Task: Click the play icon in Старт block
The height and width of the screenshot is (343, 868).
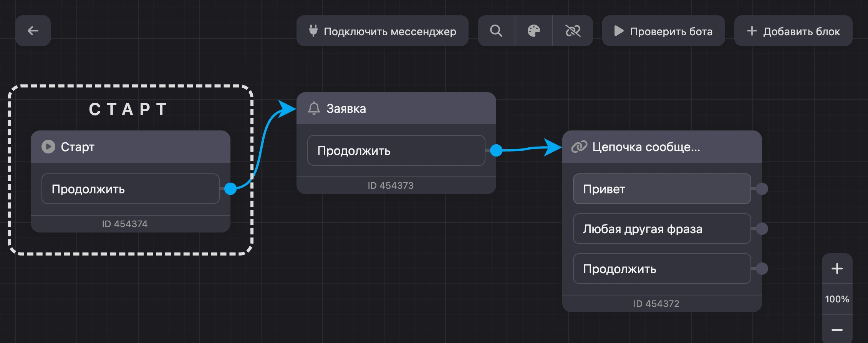Action: [48, 147]
